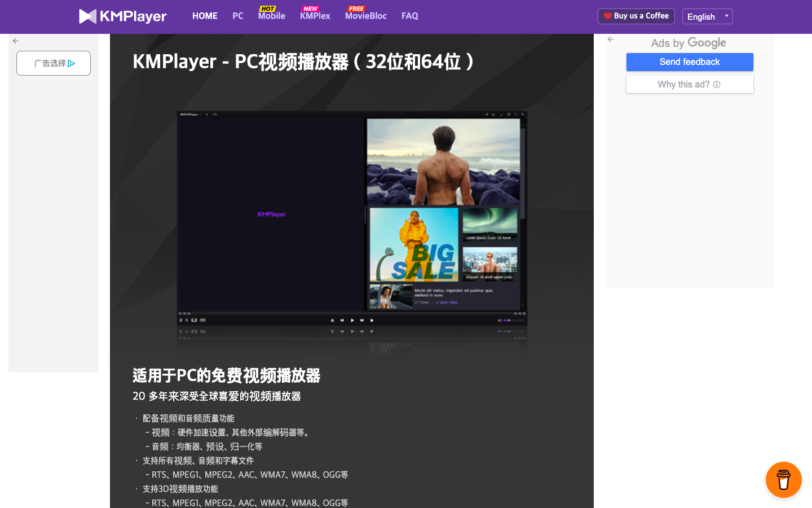This screenshot has width=812, height=508.
Task: Click the red heart icon in coffee button
Action: 608,16
